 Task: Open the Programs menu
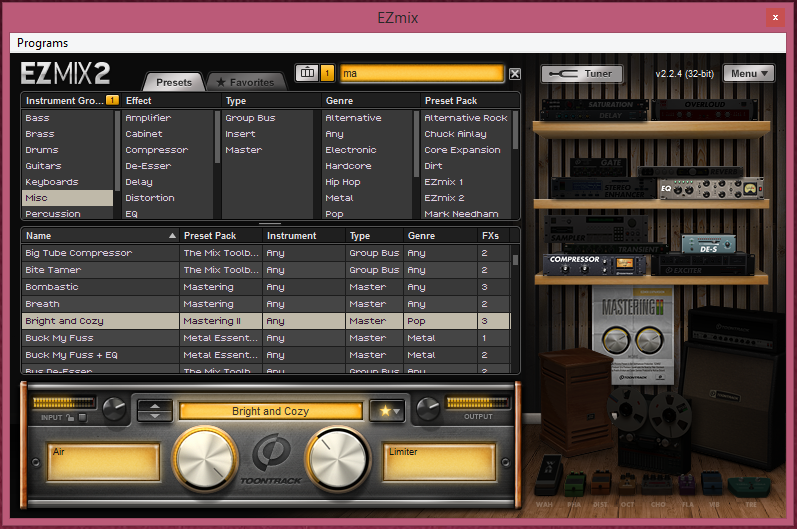pos(42,43)
